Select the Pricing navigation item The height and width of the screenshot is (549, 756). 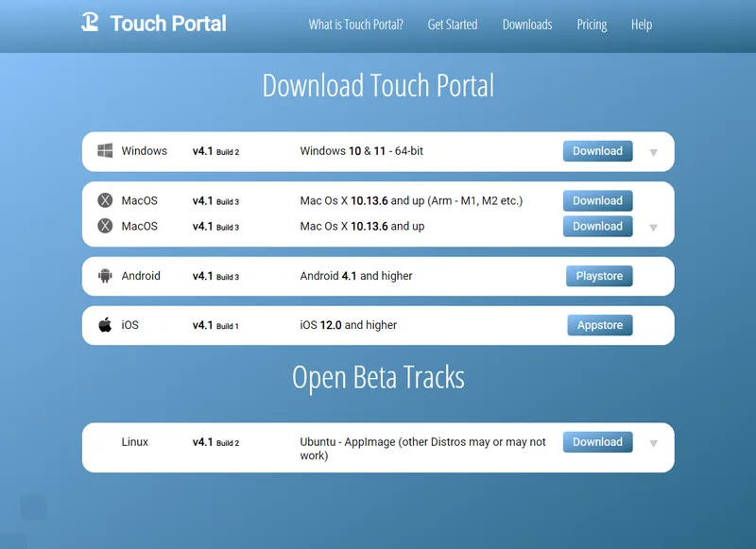pyautogui.click(x=591, y=25)
